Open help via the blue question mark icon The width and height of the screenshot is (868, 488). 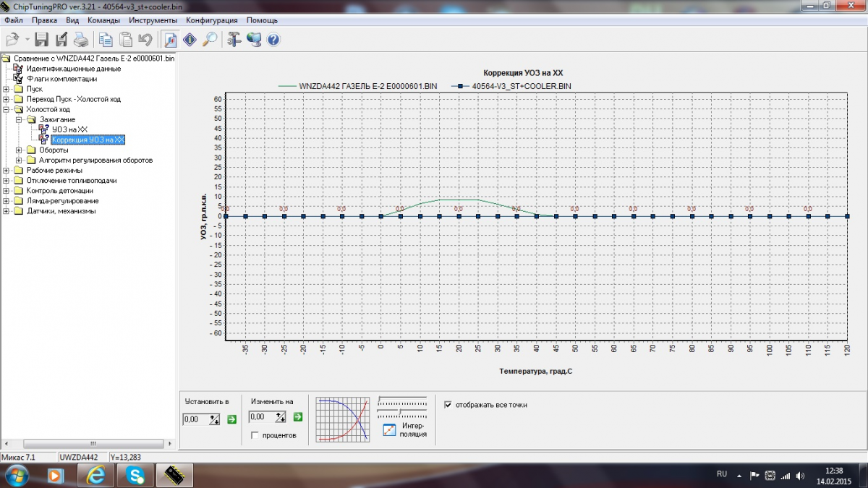coord(273,40)
